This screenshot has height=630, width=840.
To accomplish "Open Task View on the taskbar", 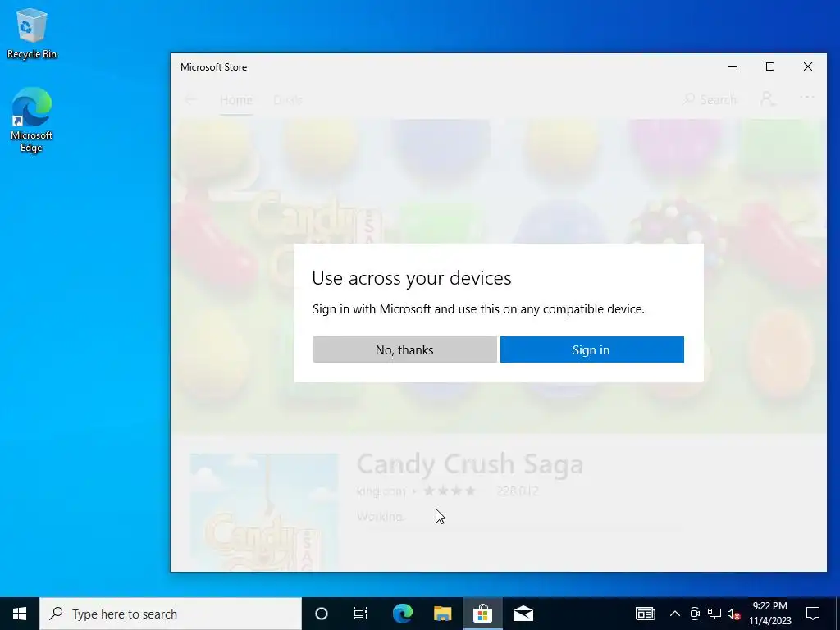I will pyautogui.click(x=361, y=614).
